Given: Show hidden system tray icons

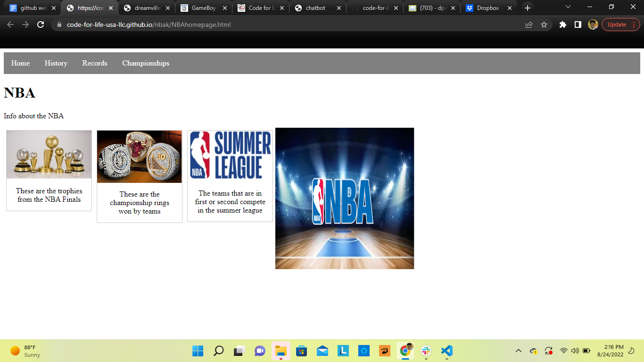Looking at the screenshot, I should click(519, 351).
